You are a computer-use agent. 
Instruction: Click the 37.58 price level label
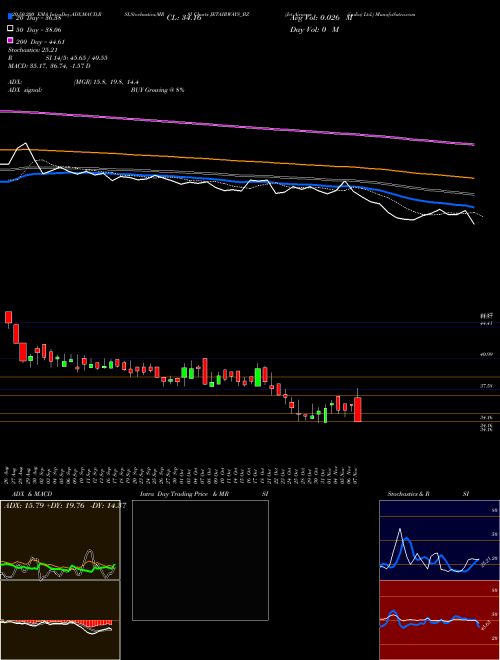486,386
